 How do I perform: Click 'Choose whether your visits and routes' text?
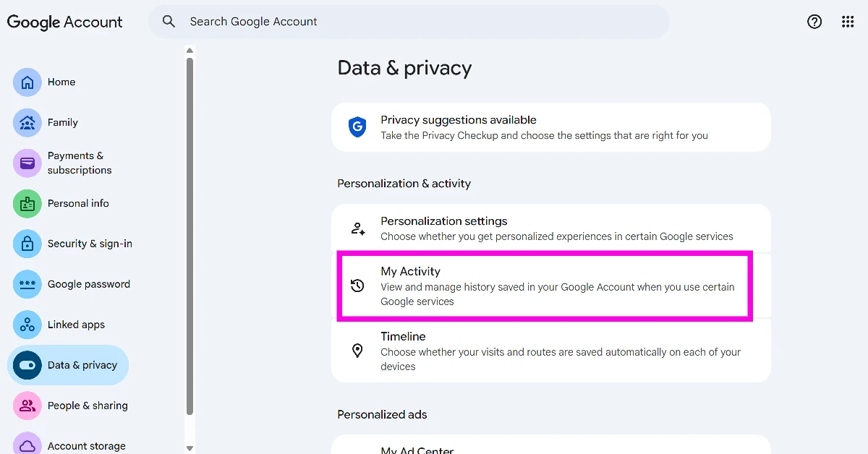[561, 359]
